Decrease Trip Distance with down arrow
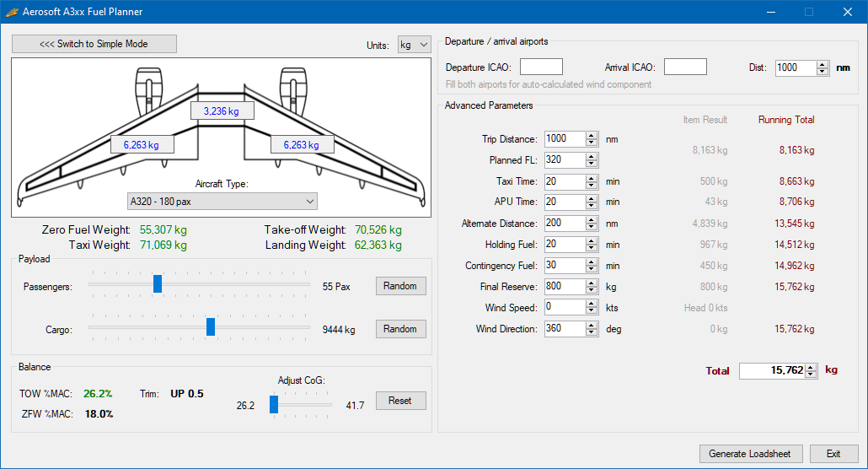Screen dimensions: 868x469 tap(592, 143)
